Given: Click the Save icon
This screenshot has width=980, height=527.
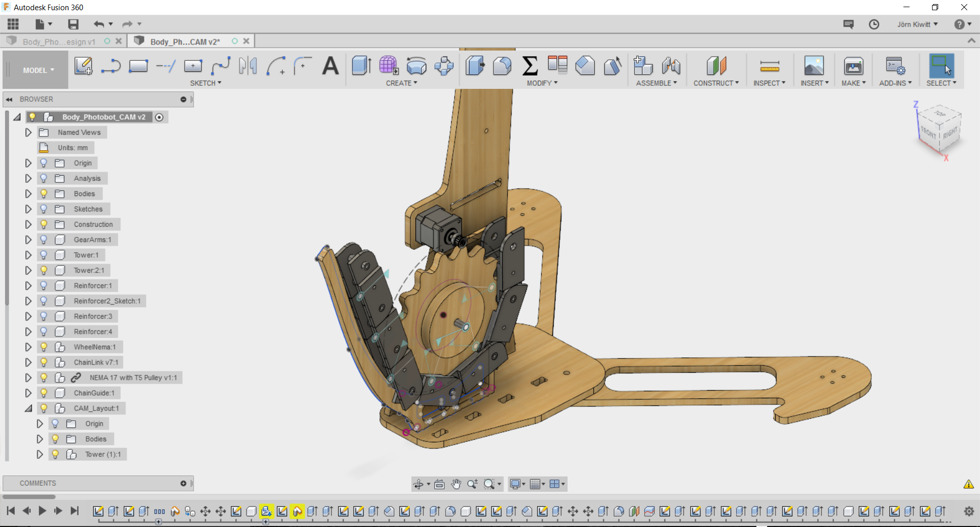Looking at the screenshot, I should click(73, 24).
